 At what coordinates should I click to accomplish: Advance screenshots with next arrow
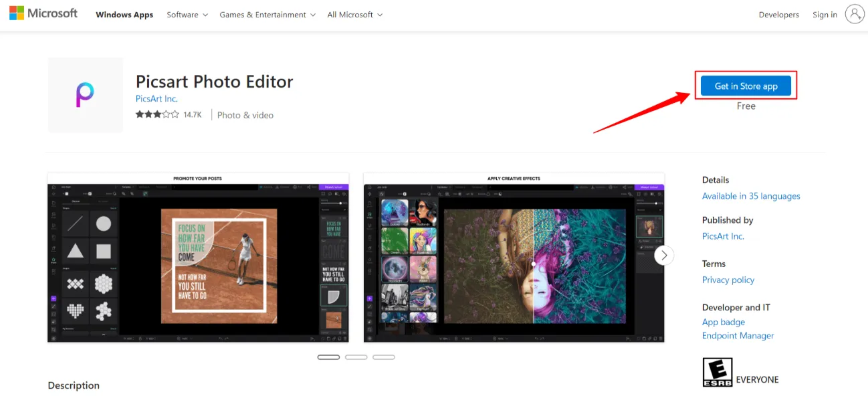[x=664, y=255]
